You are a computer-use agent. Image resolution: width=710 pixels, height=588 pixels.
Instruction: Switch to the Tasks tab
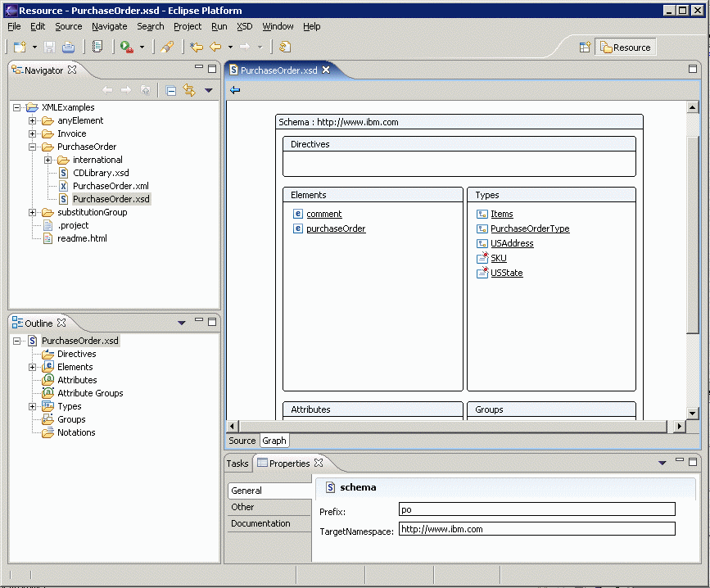coord(237,463)
